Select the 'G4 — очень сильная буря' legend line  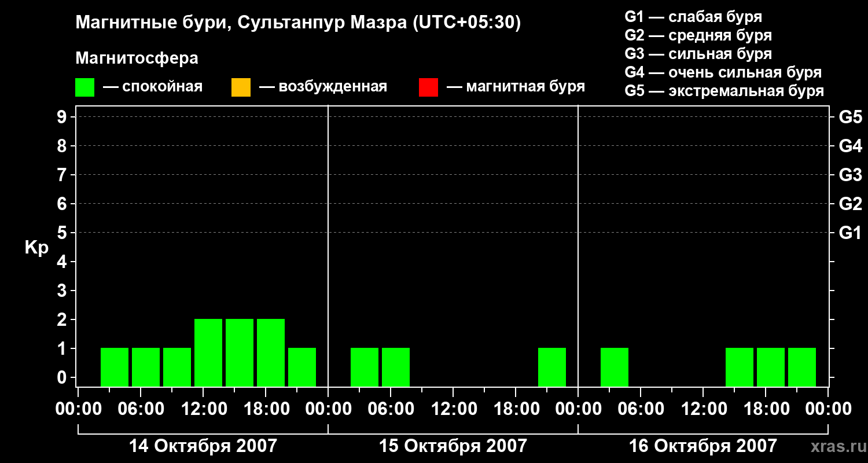pos(723,72)
